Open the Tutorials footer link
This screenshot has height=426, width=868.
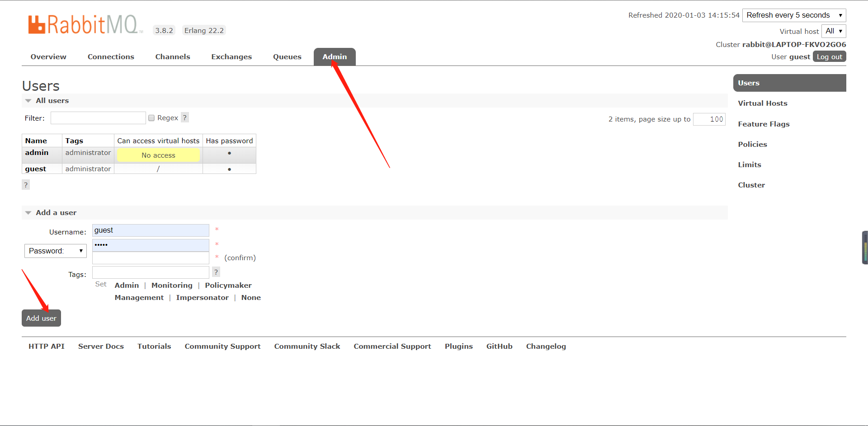(154, 346)
